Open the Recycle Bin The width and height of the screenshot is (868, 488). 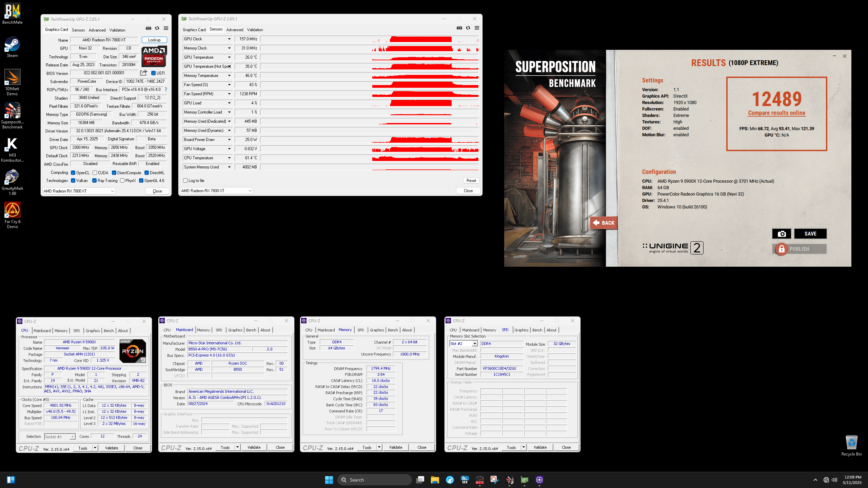pos(851,446)
